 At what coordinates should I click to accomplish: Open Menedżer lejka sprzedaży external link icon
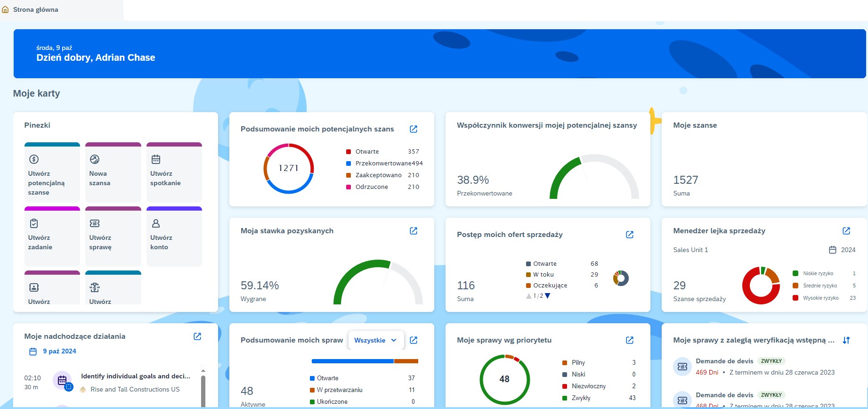846,231
